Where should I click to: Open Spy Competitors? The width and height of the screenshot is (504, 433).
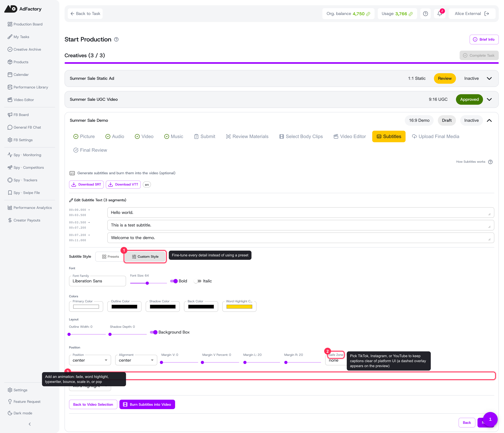pyautogui.click(x=26, y=168)
